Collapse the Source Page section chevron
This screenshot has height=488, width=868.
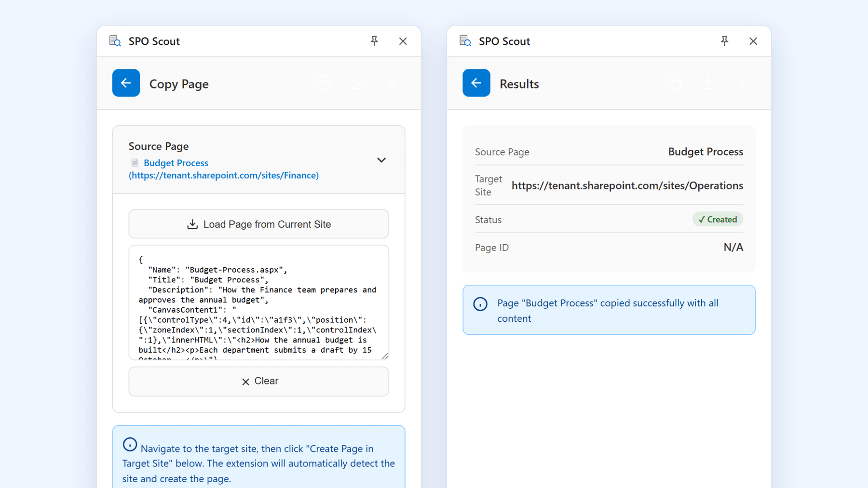pyautogui.click(x=381, y=160)
